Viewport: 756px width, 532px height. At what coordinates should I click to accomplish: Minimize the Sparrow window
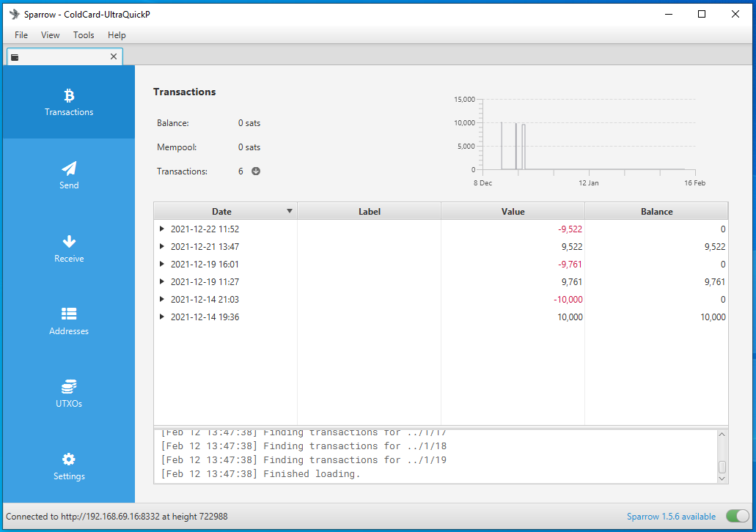(669, 14)
